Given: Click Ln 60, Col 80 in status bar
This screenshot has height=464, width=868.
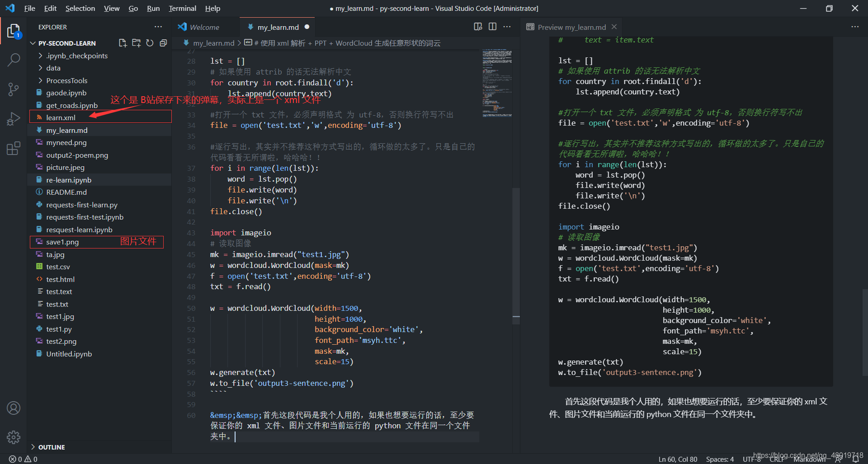Looking at the screenshot, I should pos(678,459).
